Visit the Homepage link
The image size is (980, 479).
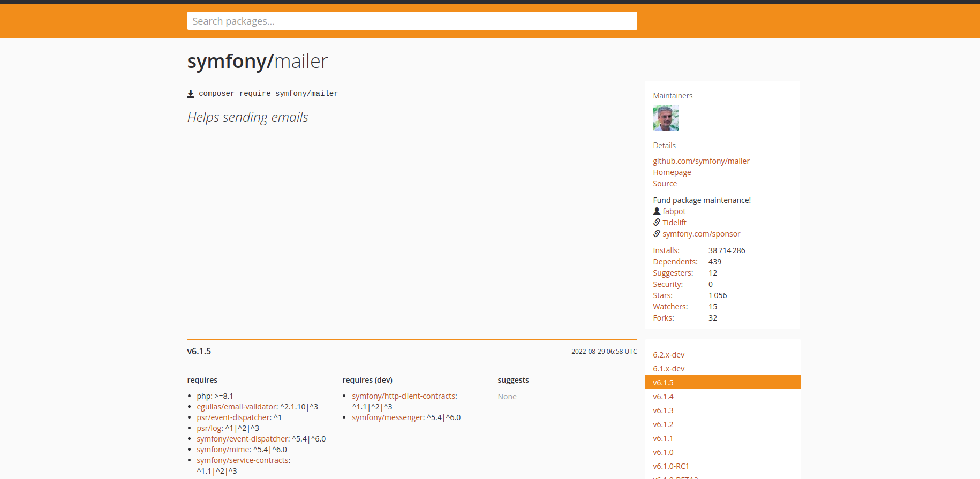click(x=672, y=172)
